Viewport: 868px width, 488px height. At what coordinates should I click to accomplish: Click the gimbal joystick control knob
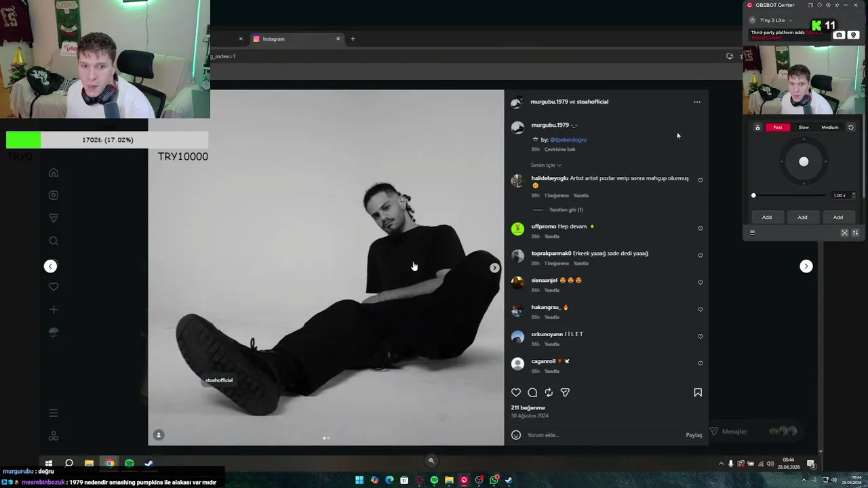pyautogui.click(x=804, y=161)
